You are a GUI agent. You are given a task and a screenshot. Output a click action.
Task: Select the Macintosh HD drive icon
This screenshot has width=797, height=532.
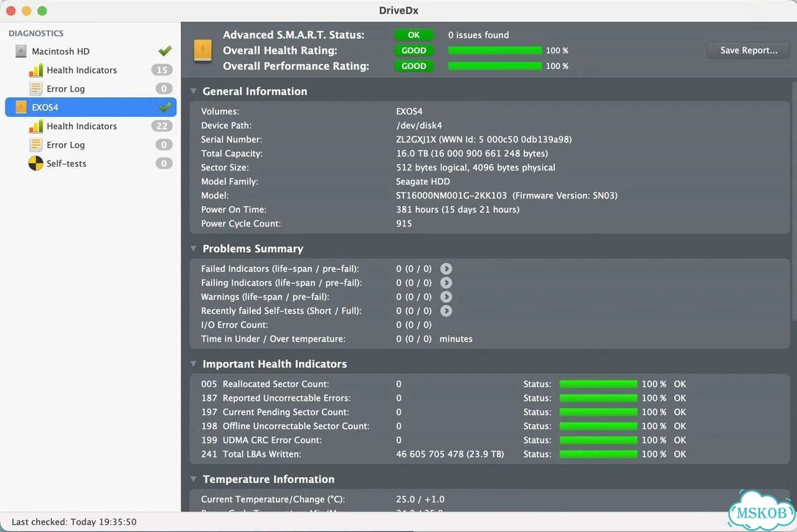pos(22,52)
